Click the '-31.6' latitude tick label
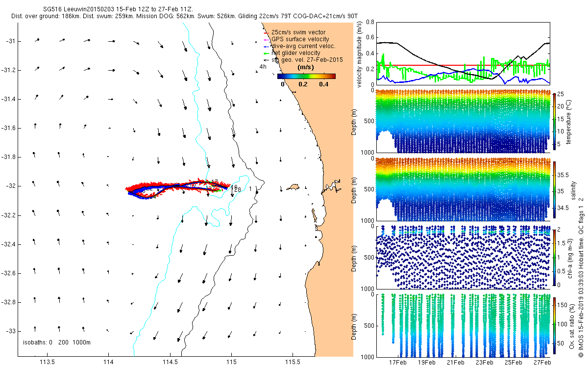Viewport: 588px width, 368px height. click(x=8, y=128)
